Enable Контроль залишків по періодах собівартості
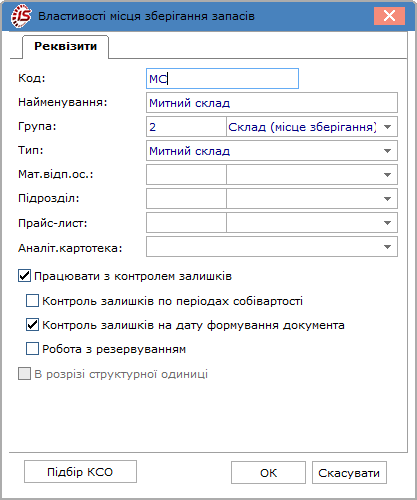 click(32, 301)
